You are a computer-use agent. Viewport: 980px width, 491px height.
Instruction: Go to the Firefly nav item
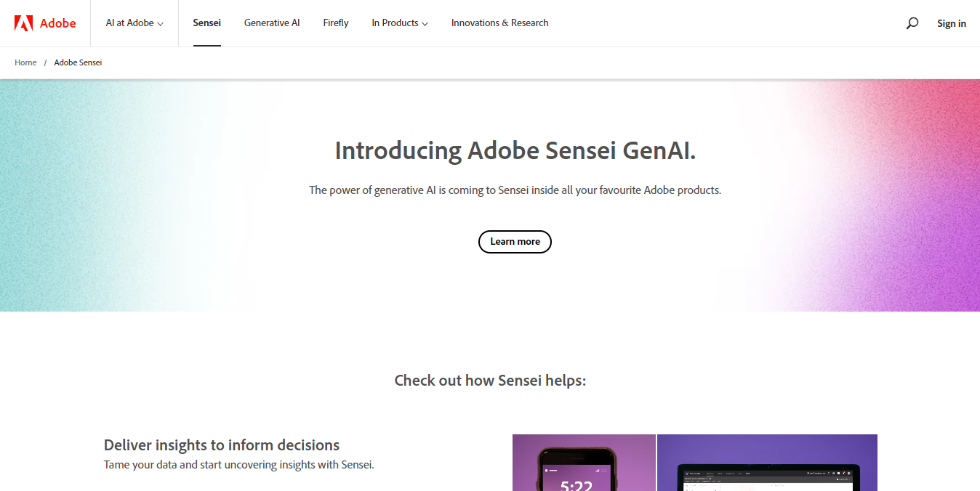336,23
